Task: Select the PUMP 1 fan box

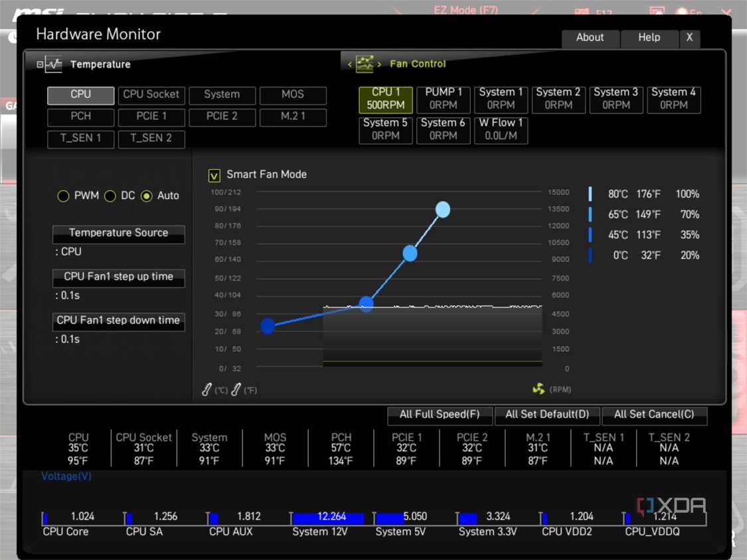Action: [443, 99]
